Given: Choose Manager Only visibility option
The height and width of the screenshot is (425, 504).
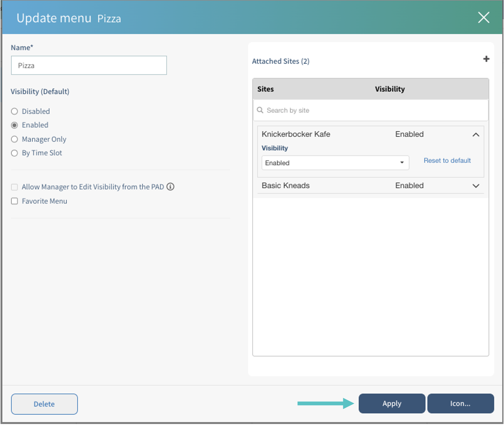Looking at the screenshot, I should (x=15, y=139).
